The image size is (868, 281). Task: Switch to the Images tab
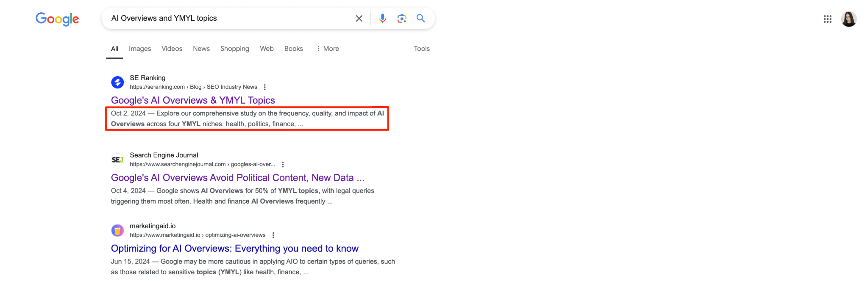click(x=140, y=49)
